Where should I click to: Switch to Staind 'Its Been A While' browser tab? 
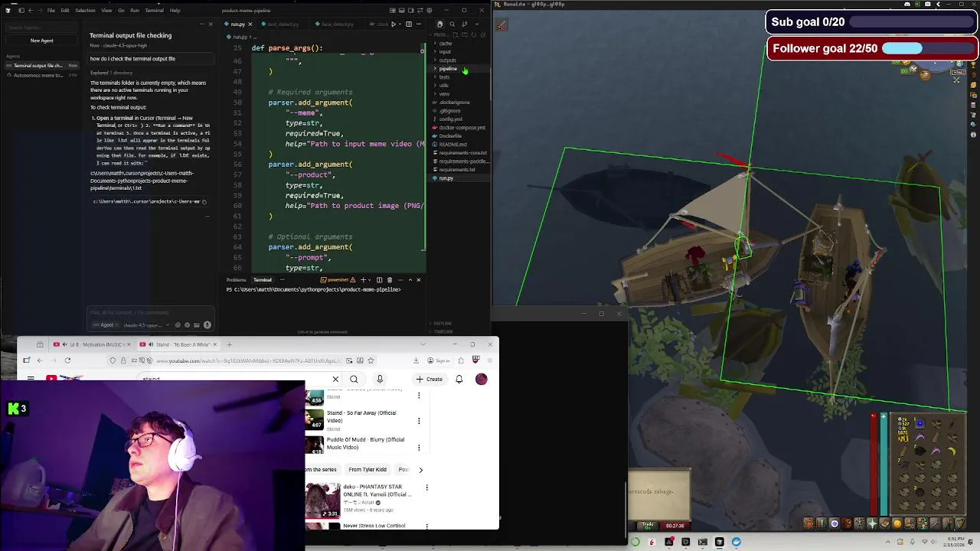178,344
